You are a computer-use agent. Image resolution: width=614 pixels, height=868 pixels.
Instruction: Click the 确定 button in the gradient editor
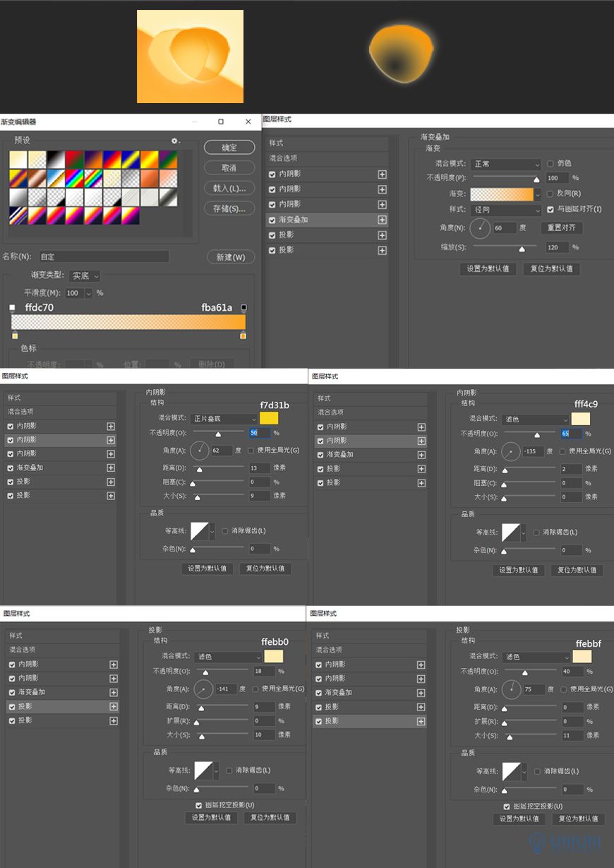pos(229,147)
